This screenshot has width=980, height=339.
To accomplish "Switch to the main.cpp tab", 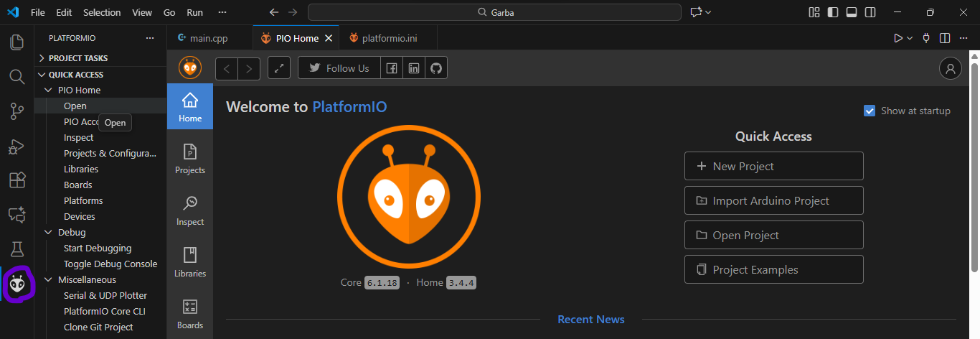I will [x=208, y=38].
